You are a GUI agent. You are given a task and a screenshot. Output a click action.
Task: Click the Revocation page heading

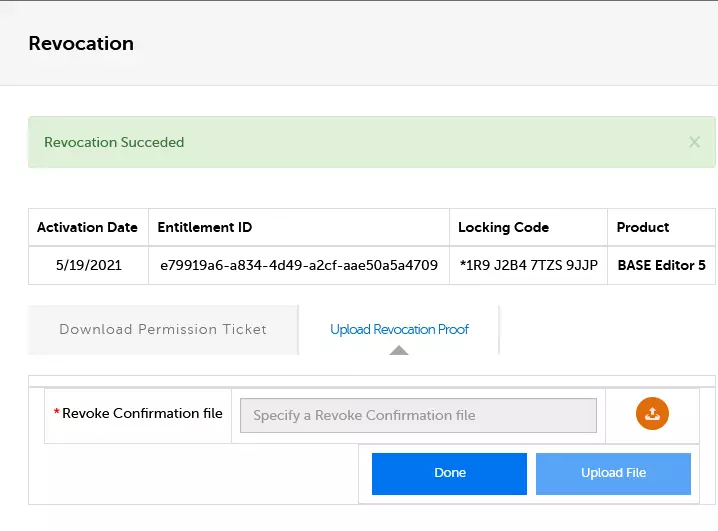tap(81, 43)
